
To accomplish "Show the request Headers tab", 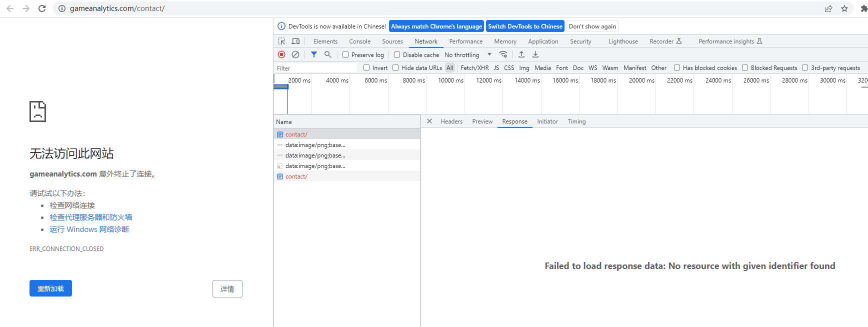I will pos(451,121).
